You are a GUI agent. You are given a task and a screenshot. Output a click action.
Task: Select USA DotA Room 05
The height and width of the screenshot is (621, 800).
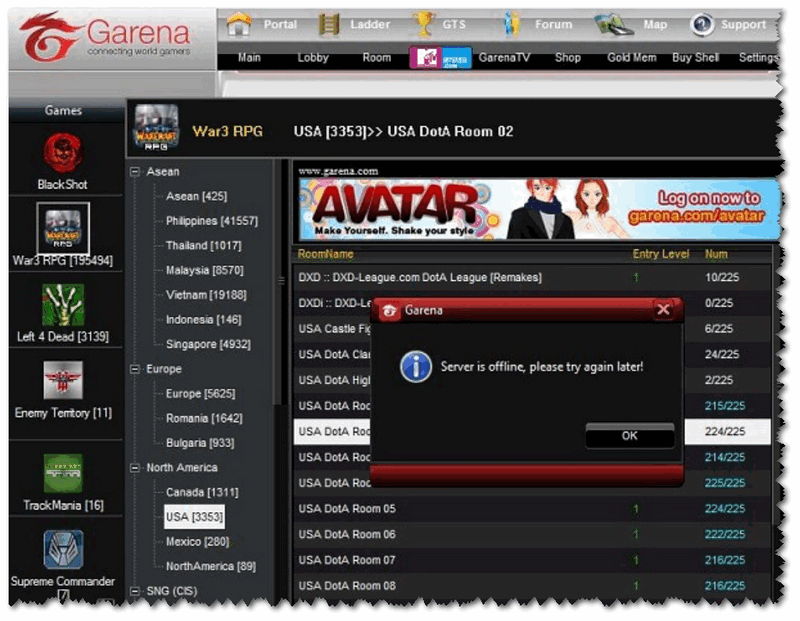(x=532, y=509)
